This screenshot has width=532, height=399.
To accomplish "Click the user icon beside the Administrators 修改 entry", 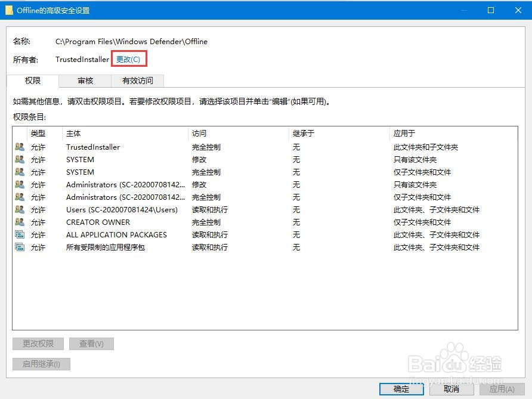I will click(x=20, y=184).
